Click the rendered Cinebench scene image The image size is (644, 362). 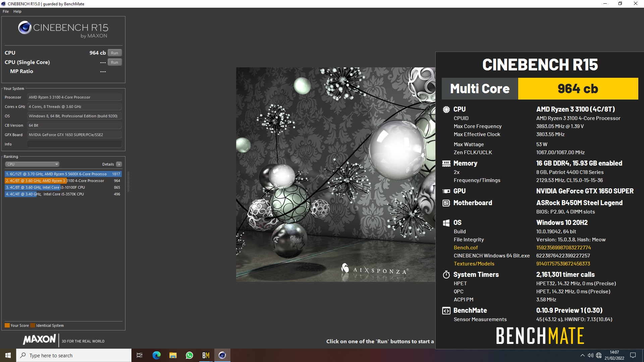tap(335, 174)
